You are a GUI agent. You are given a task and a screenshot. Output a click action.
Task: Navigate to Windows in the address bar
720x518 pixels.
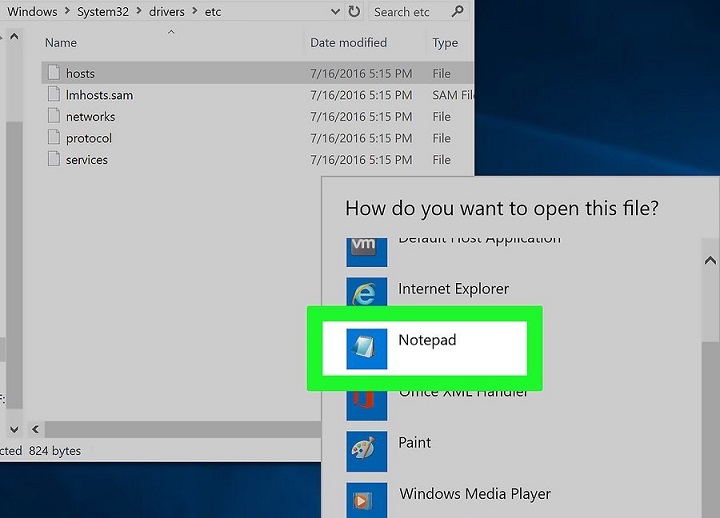click(32, 11)
